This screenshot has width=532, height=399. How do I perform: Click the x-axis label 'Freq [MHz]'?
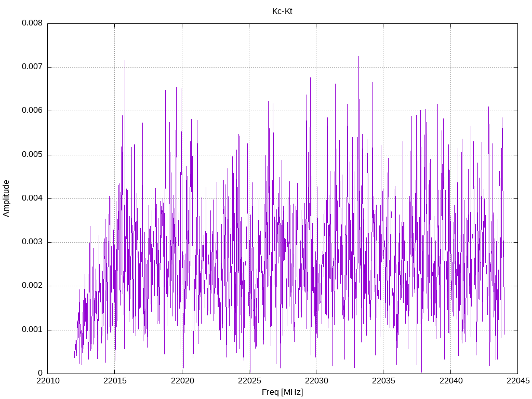click(282, 392)
